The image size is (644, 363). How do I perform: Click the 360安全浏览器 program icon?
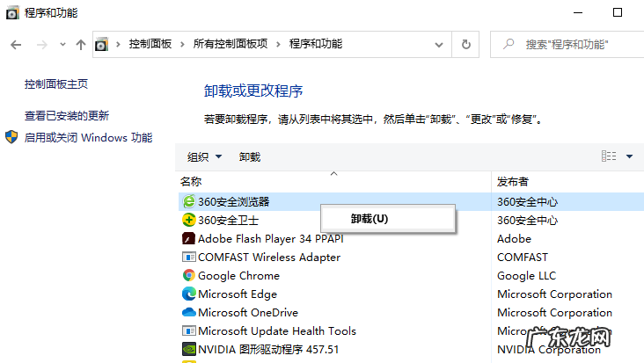pos(188,201)
